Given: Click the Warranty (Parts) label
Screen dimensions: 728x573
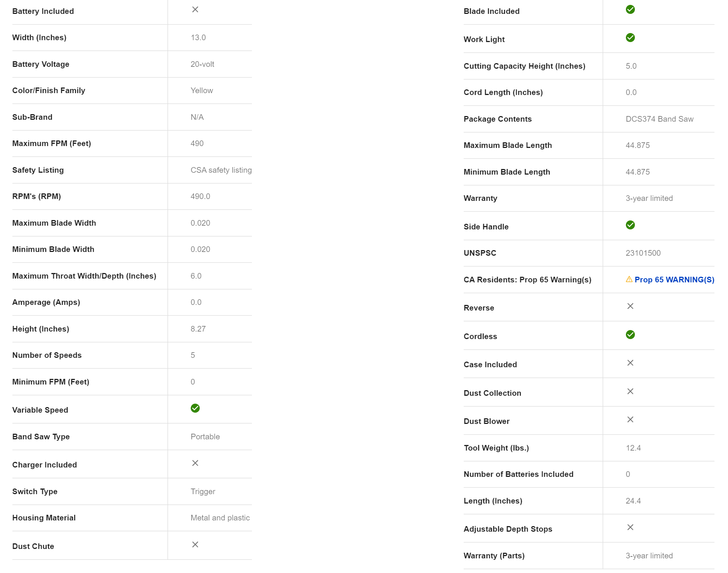Looking at the screenshot, I should [x=494, y=556].
